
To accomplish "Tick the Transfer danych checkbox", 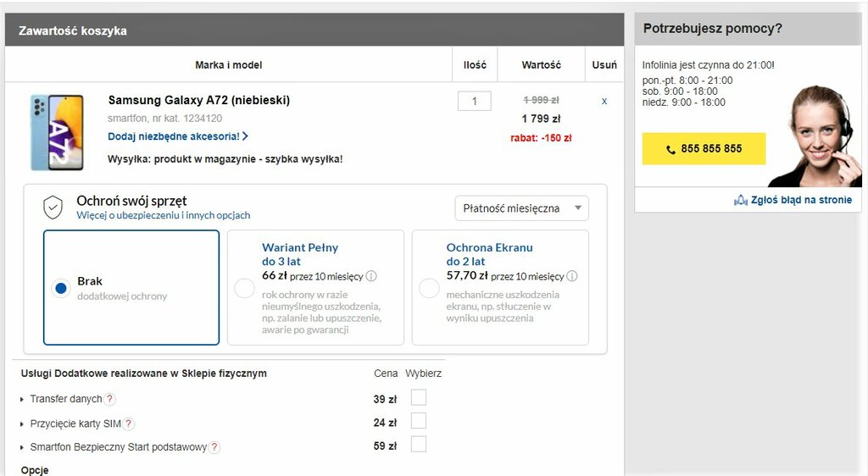I will 419,397.
